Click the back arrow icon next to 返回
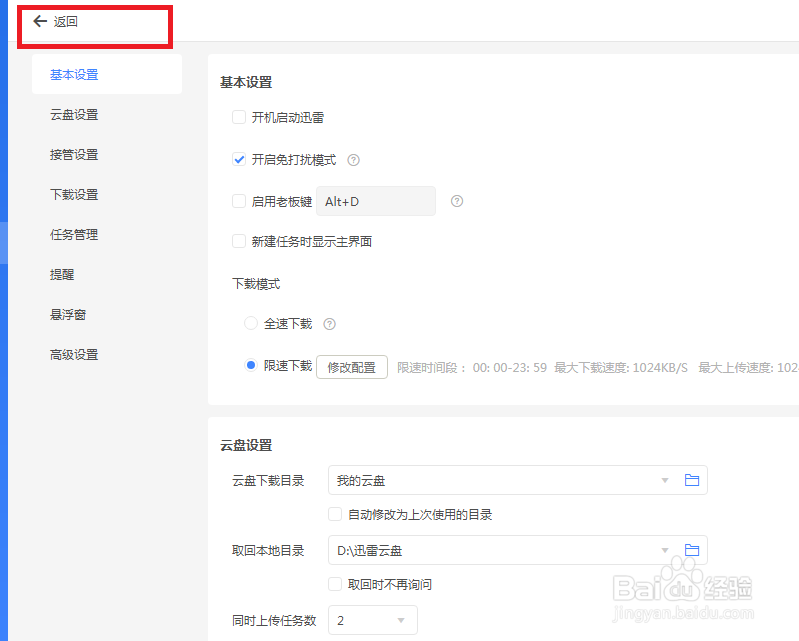 pyautogui.click(x=40, y=21)
